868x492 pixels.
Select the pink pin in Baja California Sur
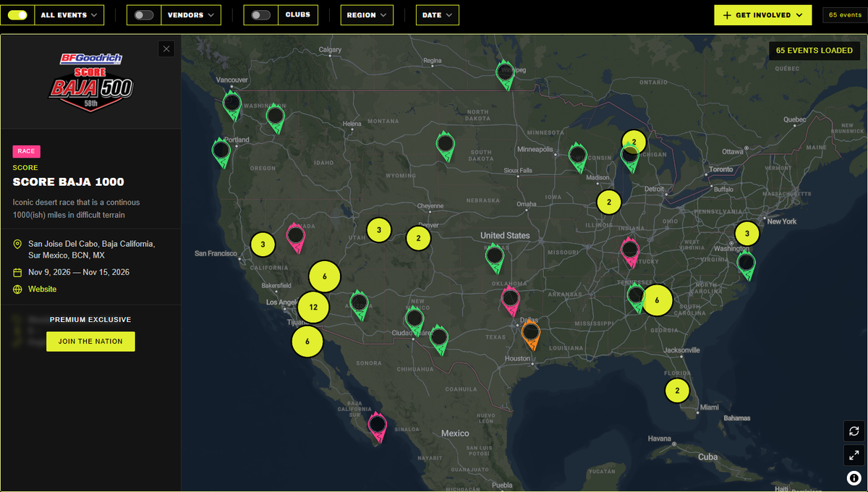378,426
